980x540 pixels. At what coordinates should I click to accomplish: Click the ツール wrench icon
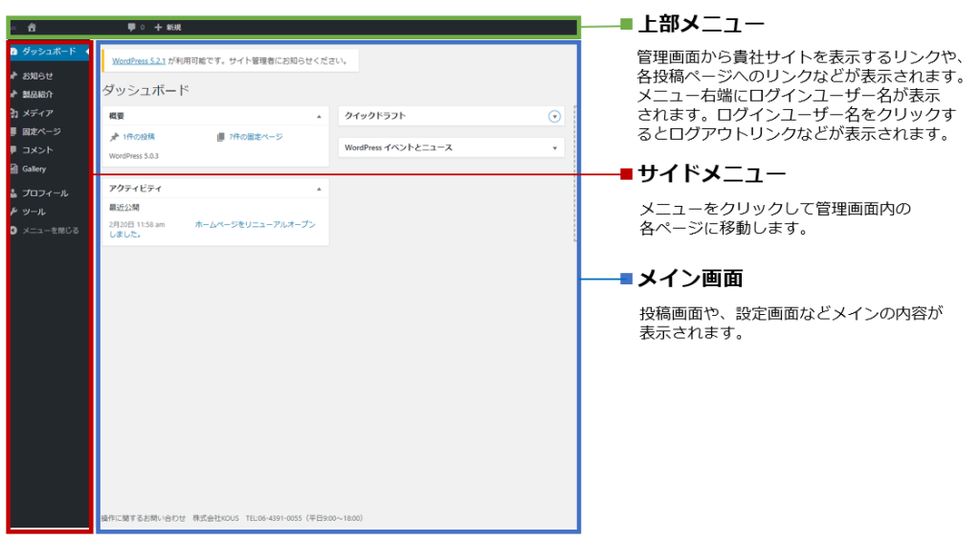[x=13, y=212]
